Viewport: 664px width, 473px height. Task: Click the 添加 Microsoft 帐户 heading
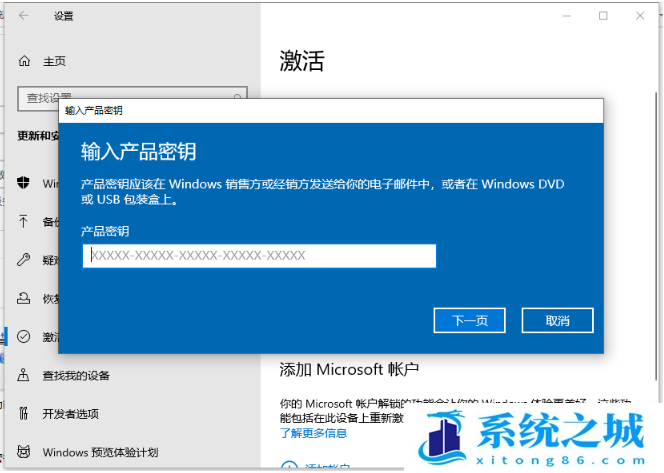(x=349, y=370)
